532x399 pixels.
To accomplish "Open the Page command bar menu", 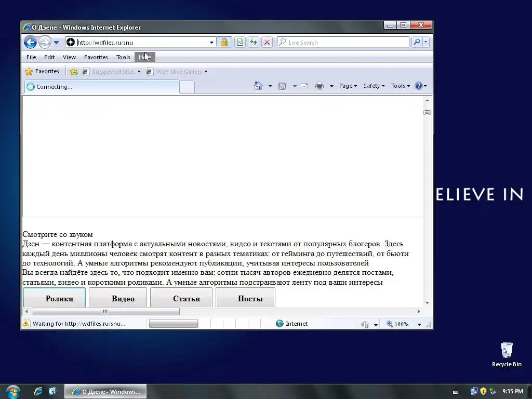I will pos(348,86).
